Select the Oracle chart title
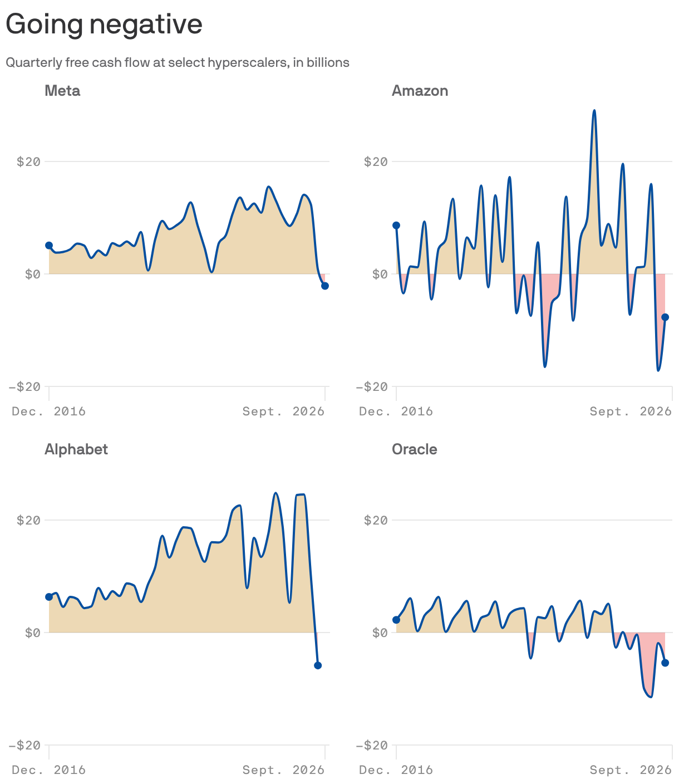The image size is (679, 784). (415, 449)
